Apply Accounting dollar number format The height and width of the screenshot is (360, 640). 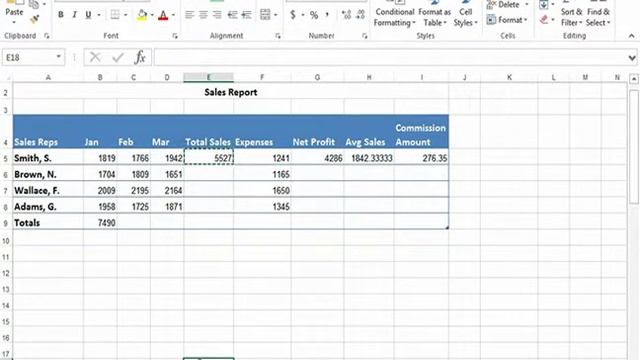point(293,15)
